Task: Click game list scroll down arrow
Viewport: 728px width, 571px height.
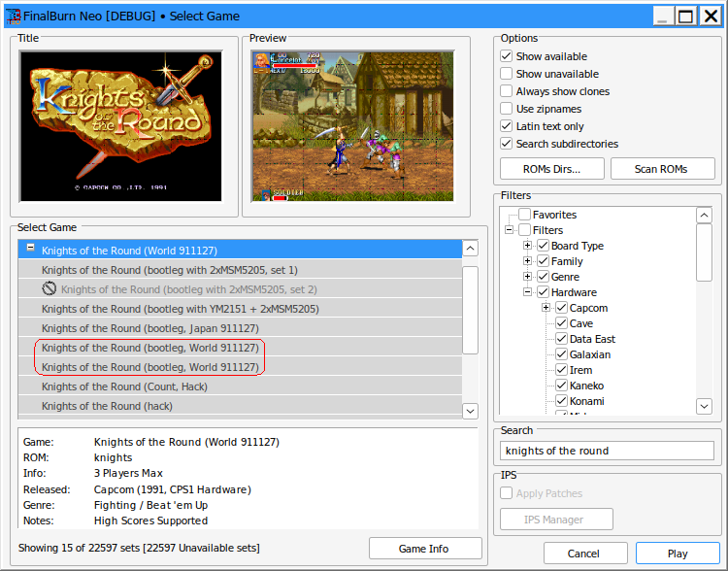Action: (x=471, y=411)
